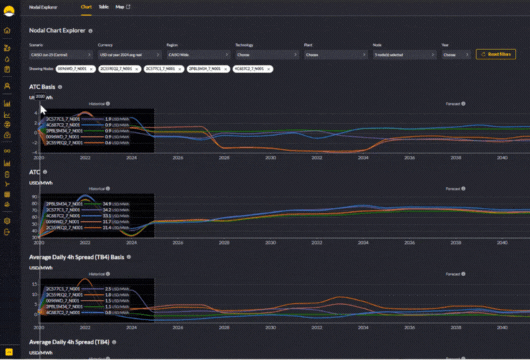Screen dimensions: 530x360
Task: Click 2C577C1_7_N001 row in ATC Basis tooltip
Action: [87, 119]
